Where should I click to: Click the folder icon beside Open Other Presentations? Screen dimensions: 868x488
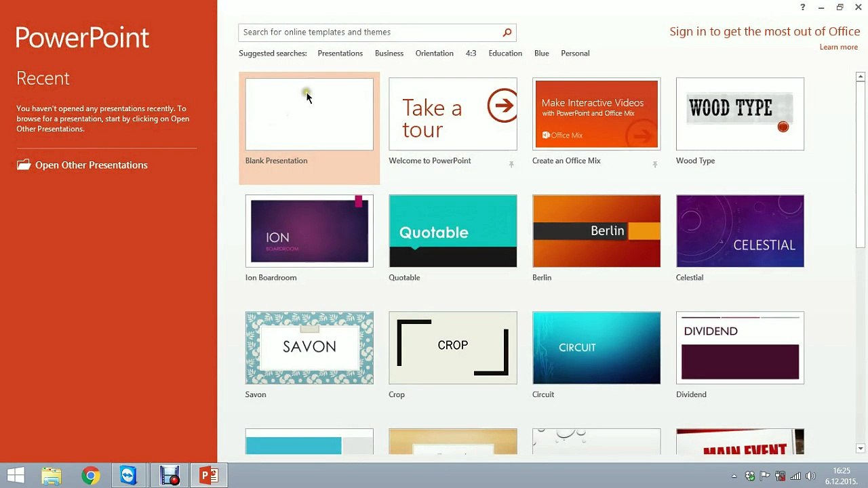24,165
